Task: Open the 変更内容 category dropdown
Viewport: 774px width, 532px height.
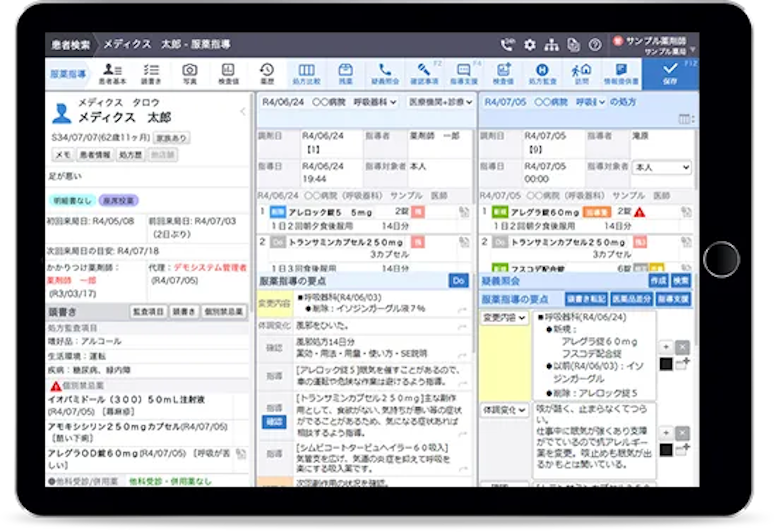Action: click(504, 318)
